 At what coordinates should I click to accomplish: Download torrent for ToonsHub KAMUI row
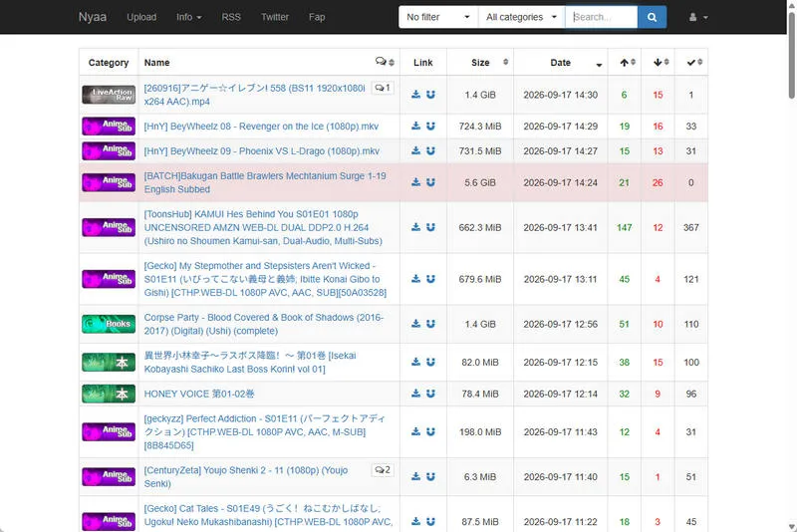pos(415,227)
